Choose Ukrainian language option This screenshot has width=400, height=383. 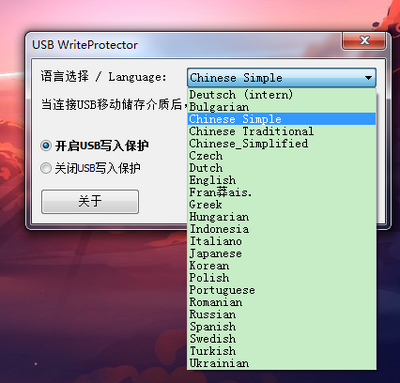pyautogui.click(x=282, y=363)
